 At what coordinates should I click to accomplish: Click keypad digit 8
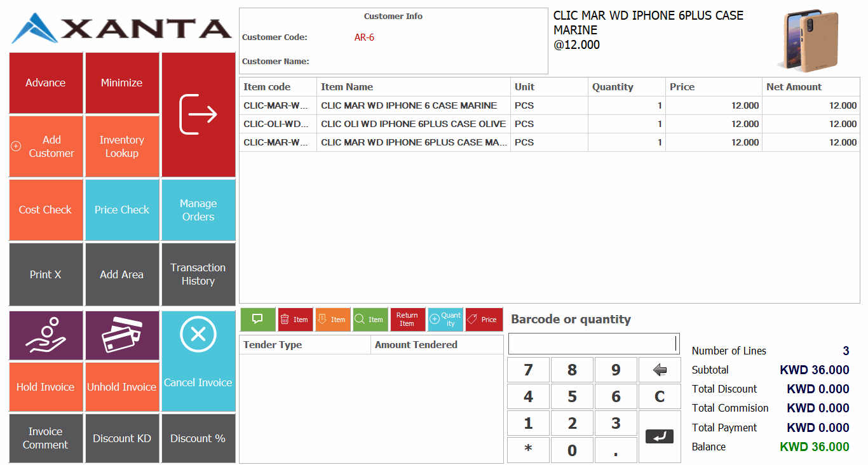point(572,370)
